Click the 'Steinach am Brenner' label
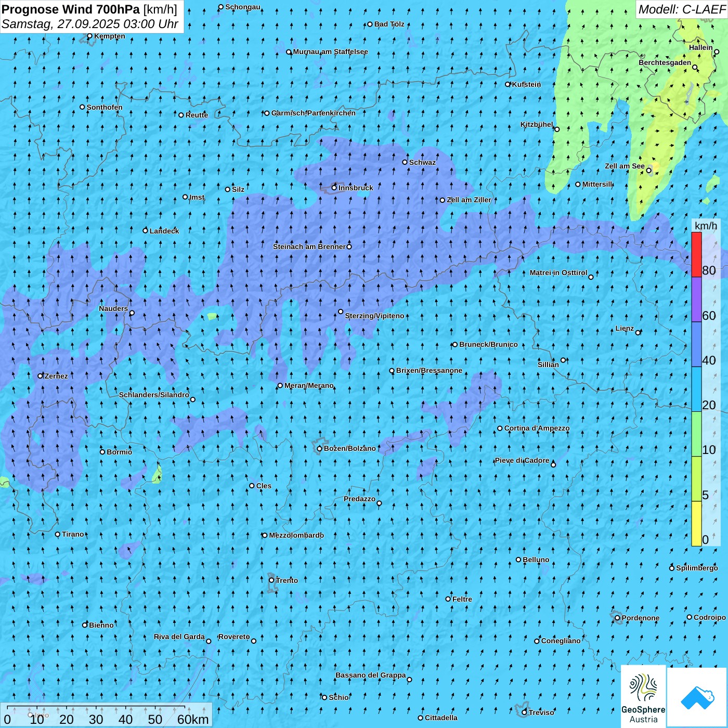The image size is (728, 728). click(x=309, y=246)
